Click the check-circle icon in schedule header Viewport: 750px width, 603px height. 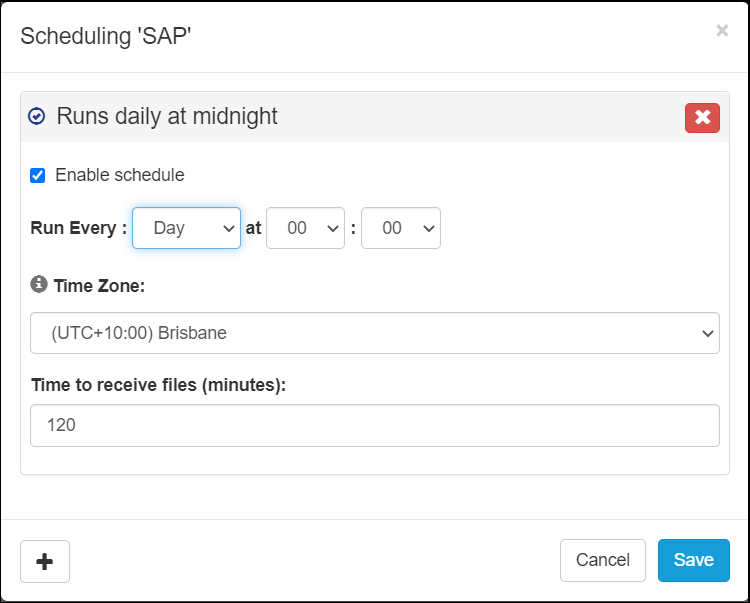(37, 117)
